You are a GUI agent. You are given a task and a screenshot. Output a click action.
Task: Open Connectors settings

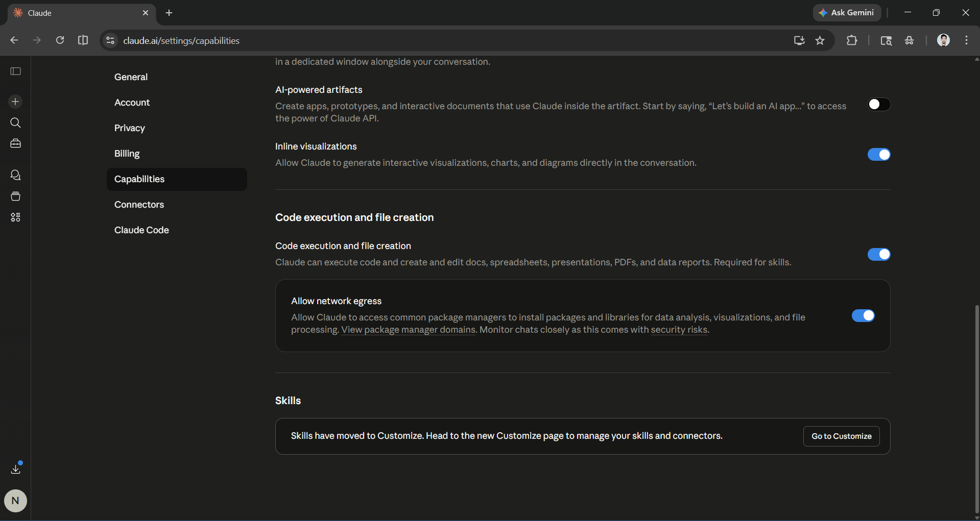click(x=177, y=205)
